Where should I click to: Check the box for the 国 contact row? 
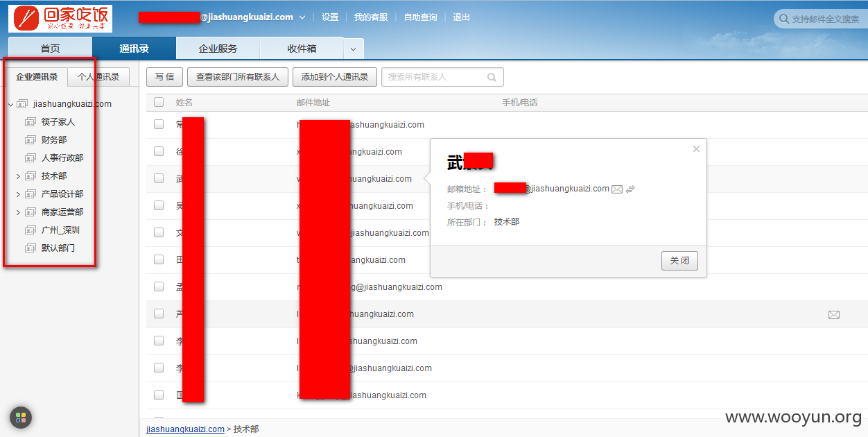159,395
